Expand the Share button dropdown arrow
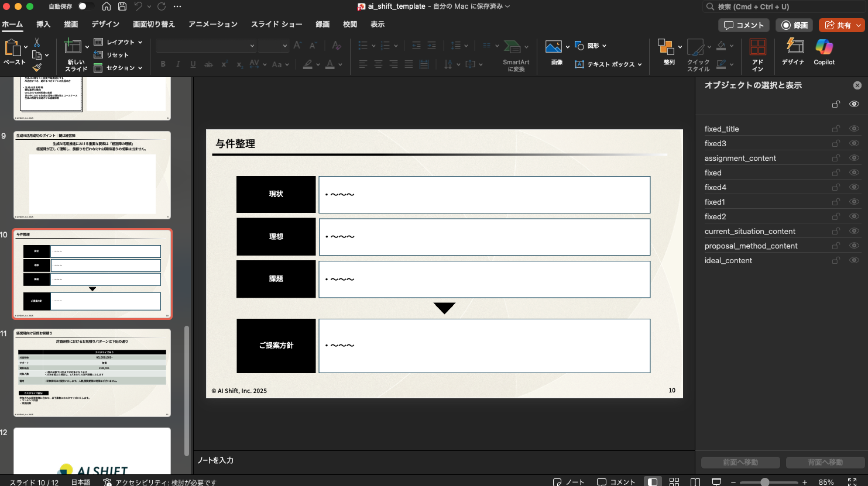Image resolution: width=868 pixels, height=486 pixels. (x=859, y=25)
